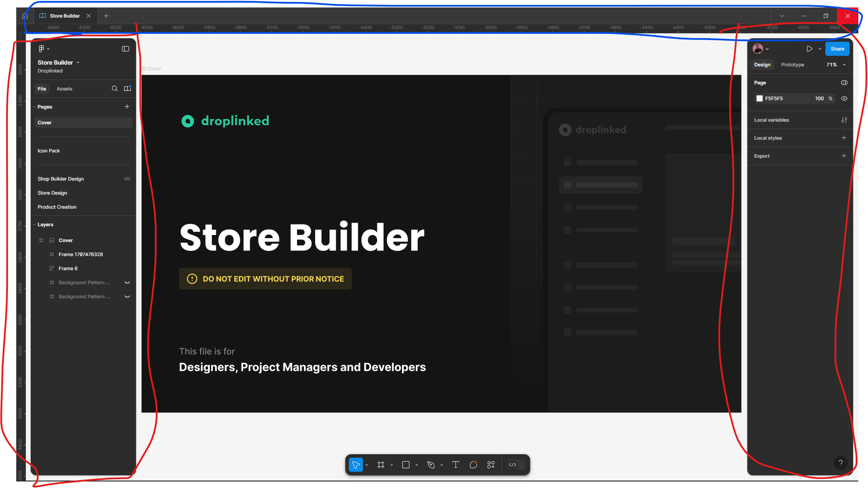Viewport: 868px width, 488px height.
Task: Toggle Dev Mode switch in bottom toolbar
Action: pyautogui.click(x=516, y=465)
